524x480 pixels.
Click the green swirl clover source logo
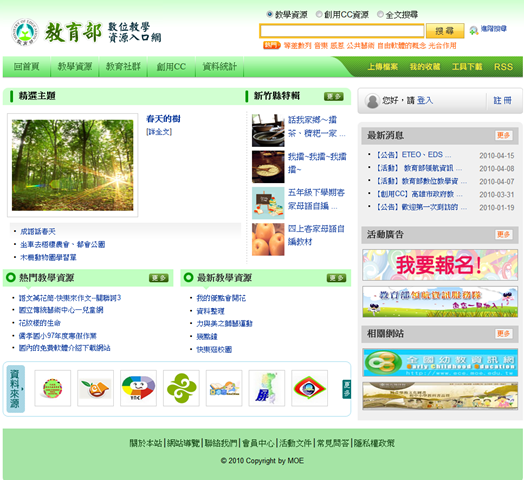pyautogui.click(x=181, y=388)
